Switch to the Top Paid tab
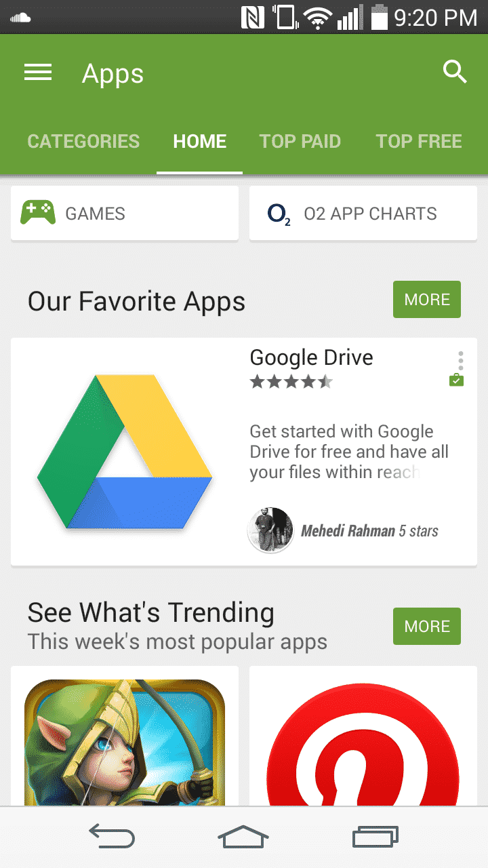 pyautogui.click(x=300, y=141)
